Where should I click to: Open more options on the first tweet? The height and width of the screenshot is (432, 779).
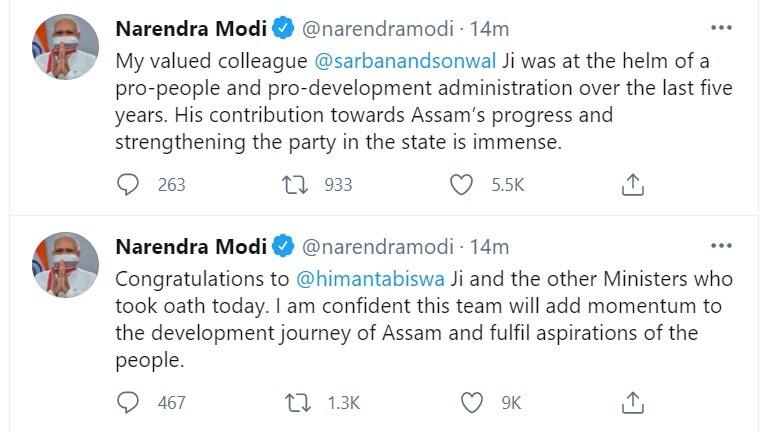pos(720,30)
